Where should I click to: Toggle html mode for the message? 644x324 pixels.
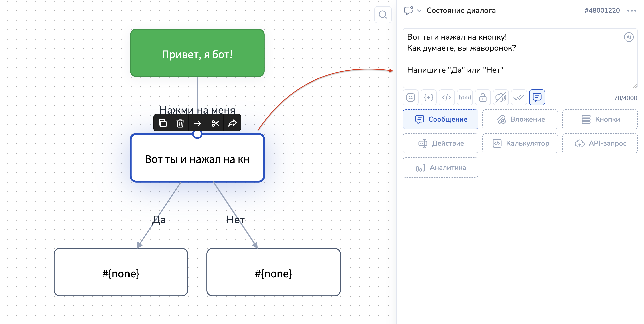(465, 97)
